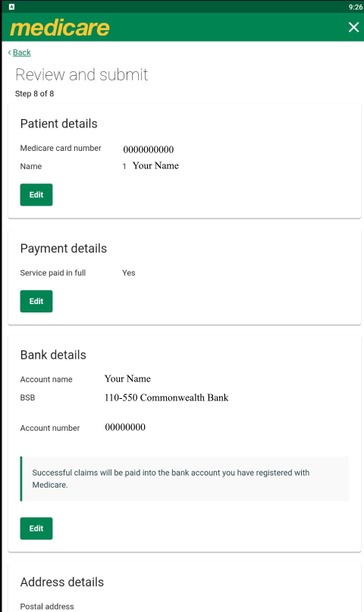Tap the successful claims information notice
Screen dimensions: 364x612
184,479
